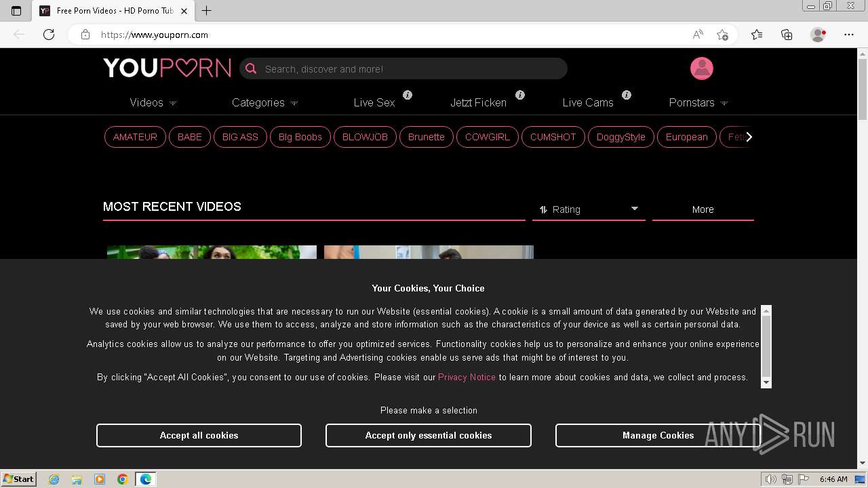Click Accept only essential cookies
868x488 pixels.
pos(429,435)
